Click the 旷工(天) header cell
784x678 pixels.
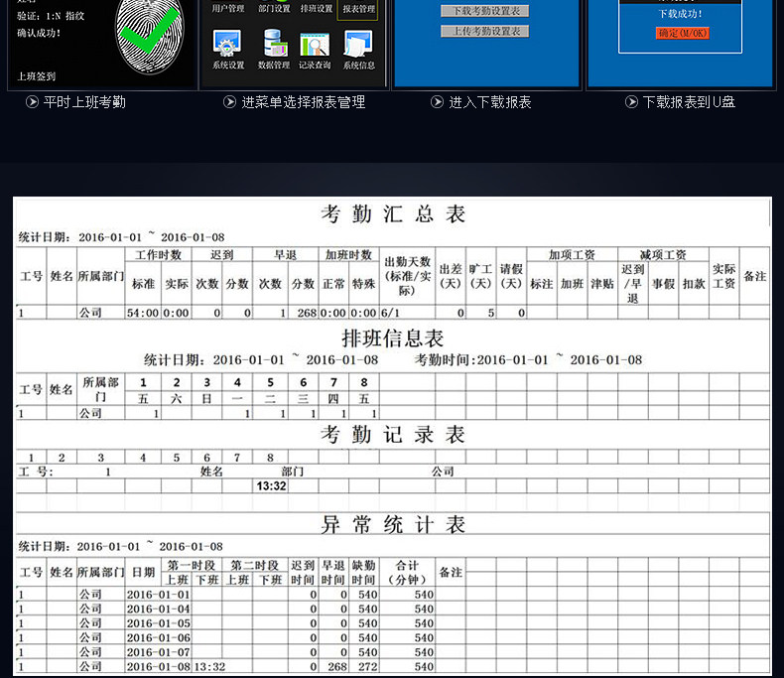pyautogui.click(x=480, y=276)
